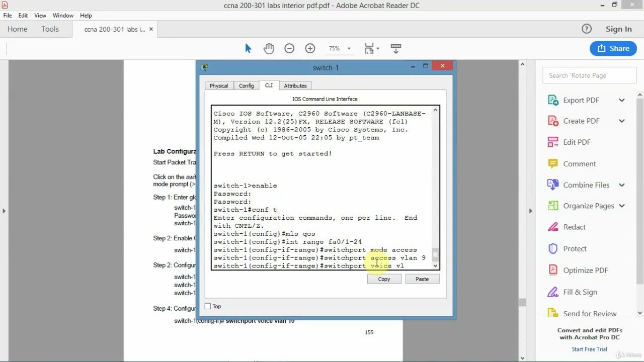Viewport: 644px width, 362px height.
Task: Click the Comment tool icon
Action: pyautogui.click(x=553, y=163)
